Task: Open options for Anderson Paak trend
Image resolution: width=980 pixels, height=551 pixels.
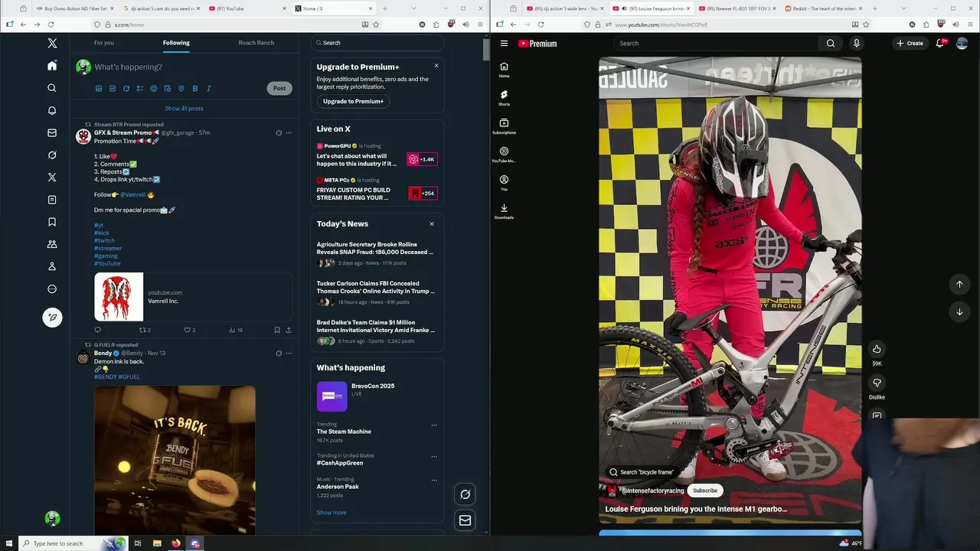Action: pyautogui.click(x=434, y=481)
